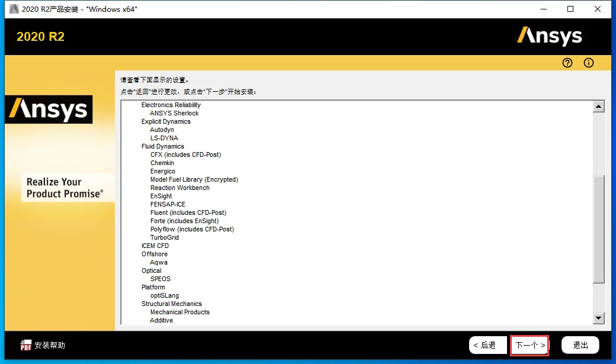
Task: Minimize the installer window
Action: (x=544, y=9)
